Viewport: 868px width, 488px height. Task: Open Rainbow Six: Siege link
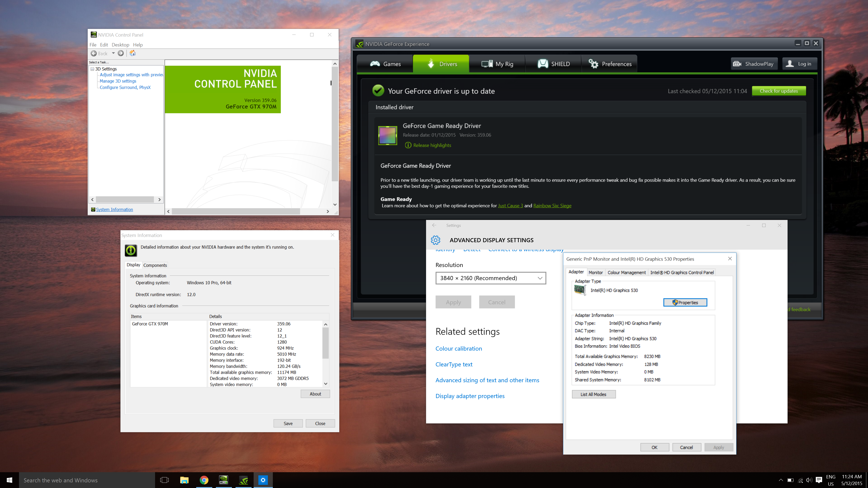(x=552, y=206)
